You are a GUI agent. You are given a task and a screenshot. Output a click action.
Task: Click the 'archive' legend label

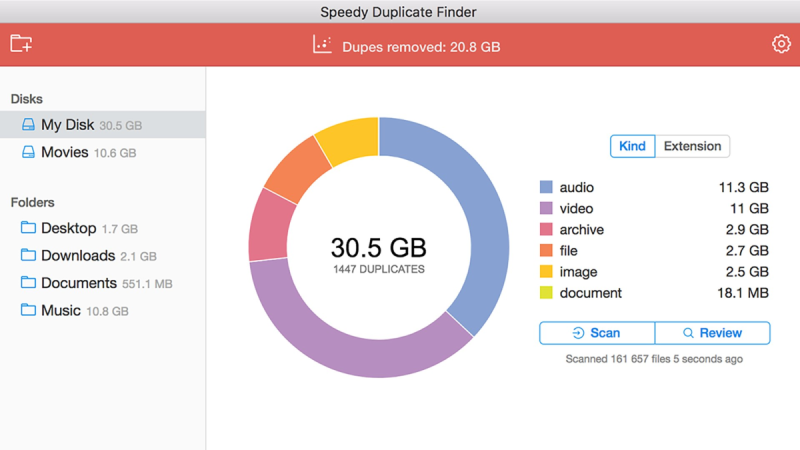tap(582, 230)
